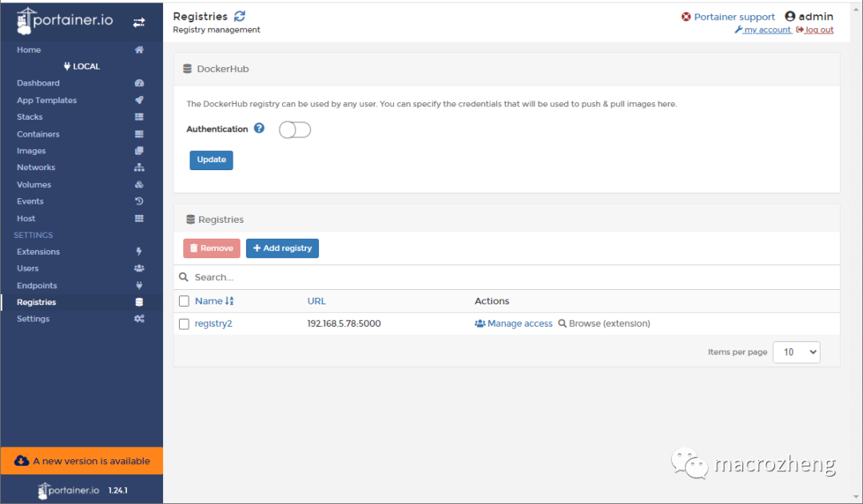863x504 pixels.
Task: Click the 1.24.1 version text
Action: pos(117,490)
